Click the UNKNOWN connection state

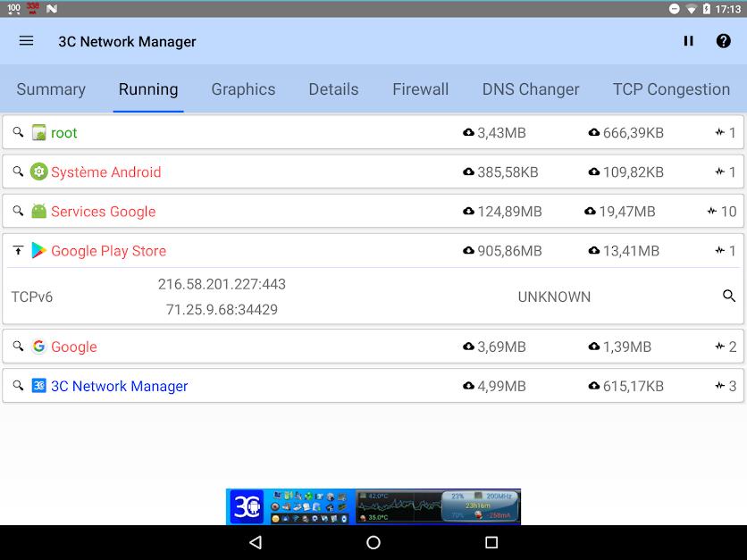point(554,297)
